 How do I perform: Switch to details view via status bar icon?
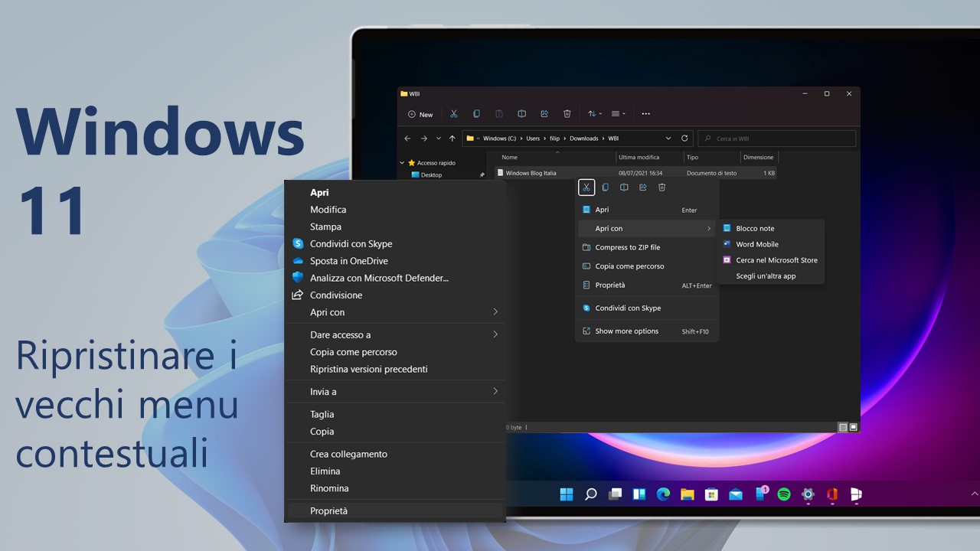[843, 427]
